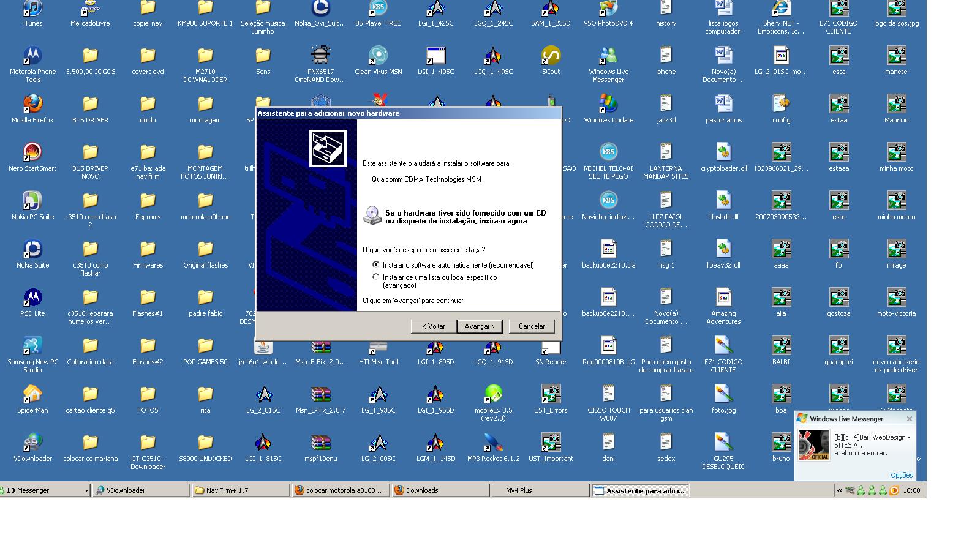Select Windows Live Messenger desktop icon

click(x=608, y=56)
